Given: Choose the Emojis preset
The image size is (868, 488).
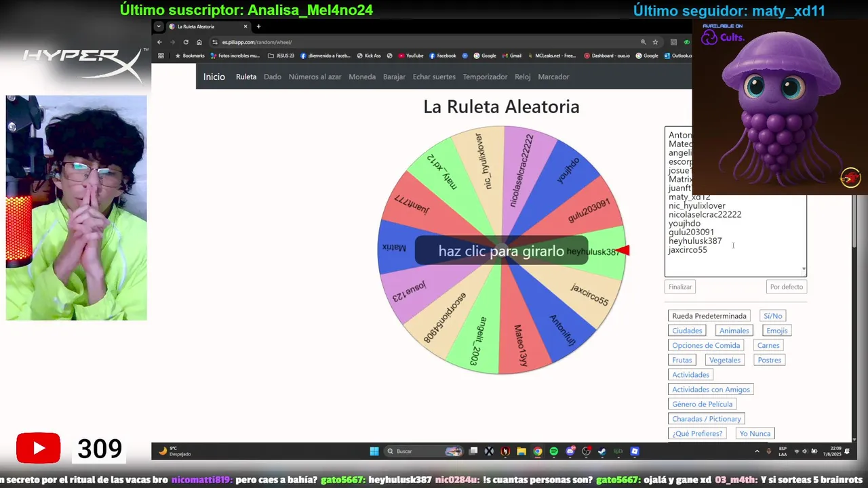Looking at the screenshot, I should (x=777, y=331).
